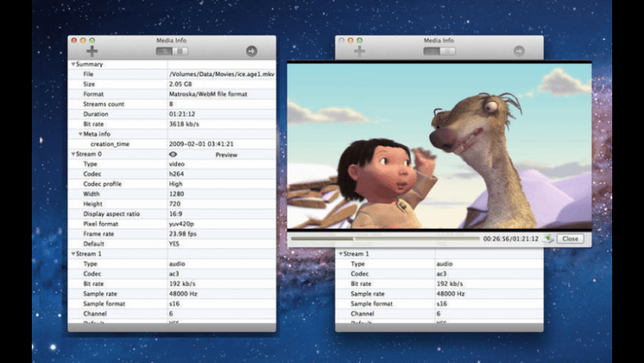Collapse the Meta info group

[81, 134]
